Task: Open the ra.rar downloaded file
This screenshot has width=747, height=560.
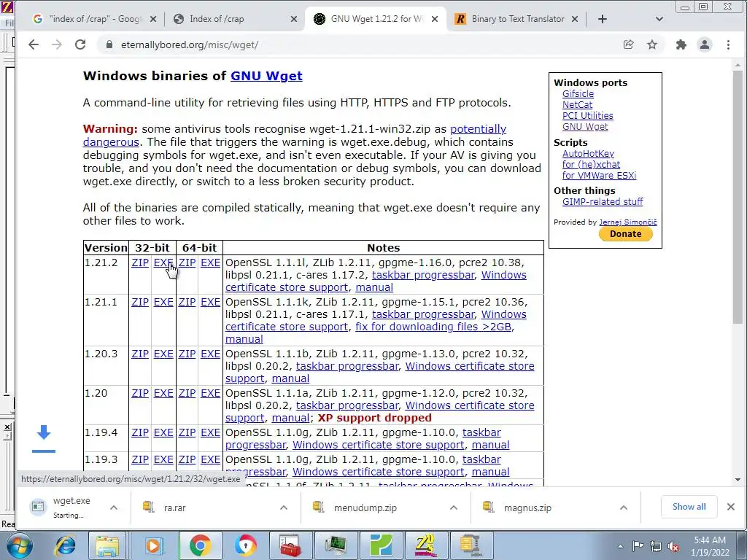Action: 175,508
